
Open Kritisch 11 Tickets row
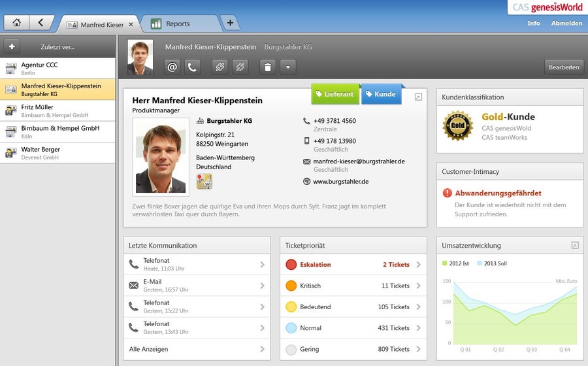(x=353, y=286)
